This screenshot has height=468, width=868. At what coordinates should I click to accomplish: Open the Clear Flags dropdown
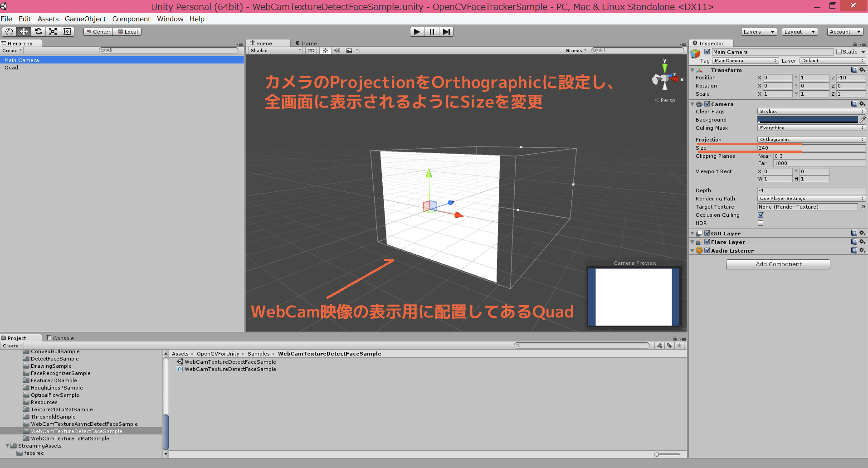(811, 111)
